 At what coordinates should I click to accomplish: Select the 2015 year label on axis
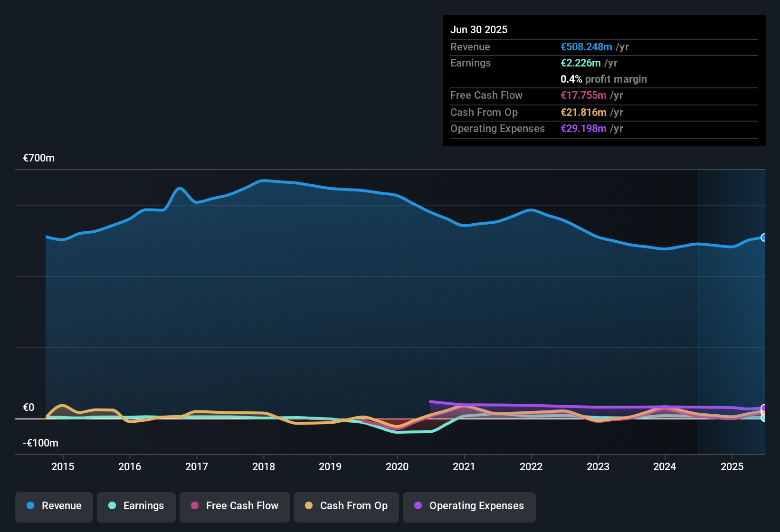[63, 466]
